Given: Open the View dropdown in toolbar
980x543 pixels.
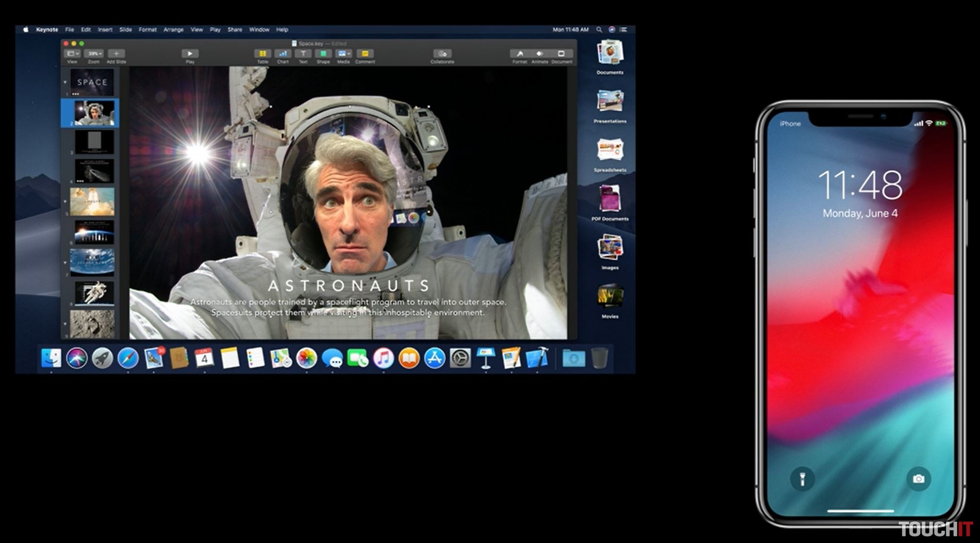Looking at the screenshot, I should click(x=72, y=54).
